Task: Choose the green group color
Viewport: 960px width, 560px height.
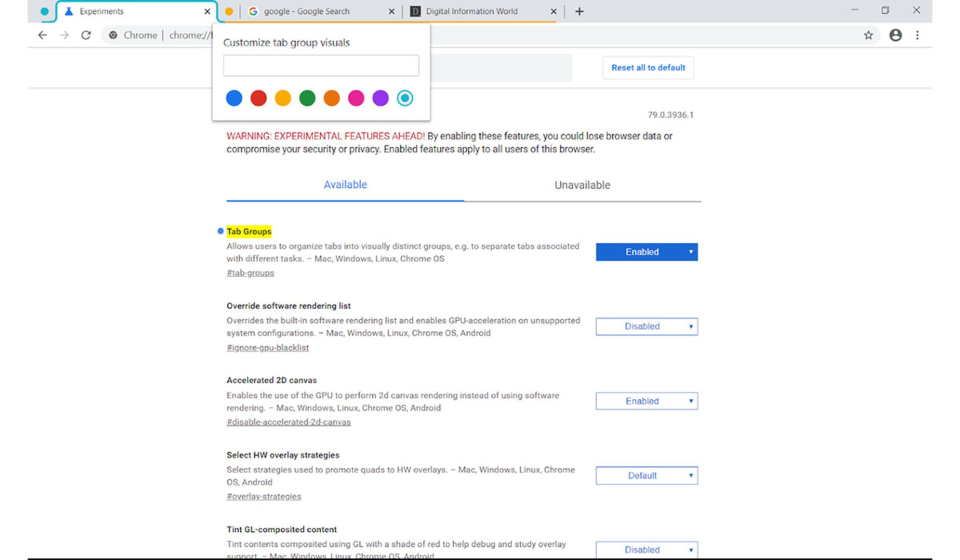Action: [x=307, y=98]
